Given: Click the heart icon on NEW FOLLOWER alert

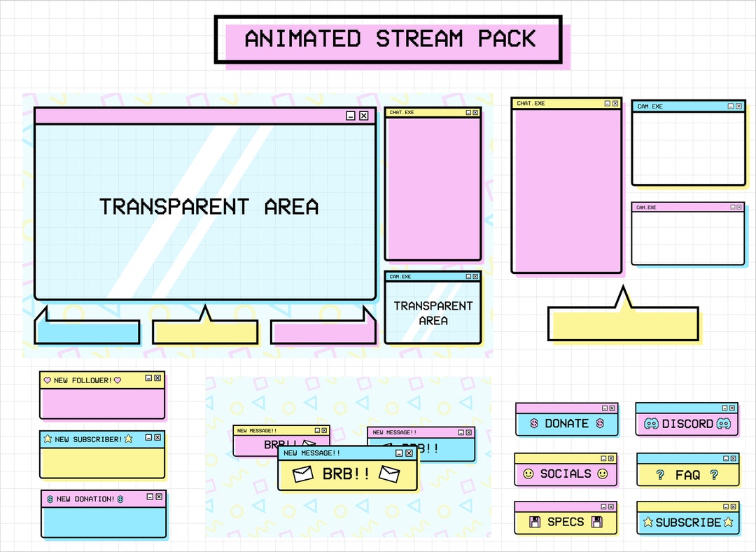Looking at the screenshot, I should pyautogui.click(x=49, y=380).
